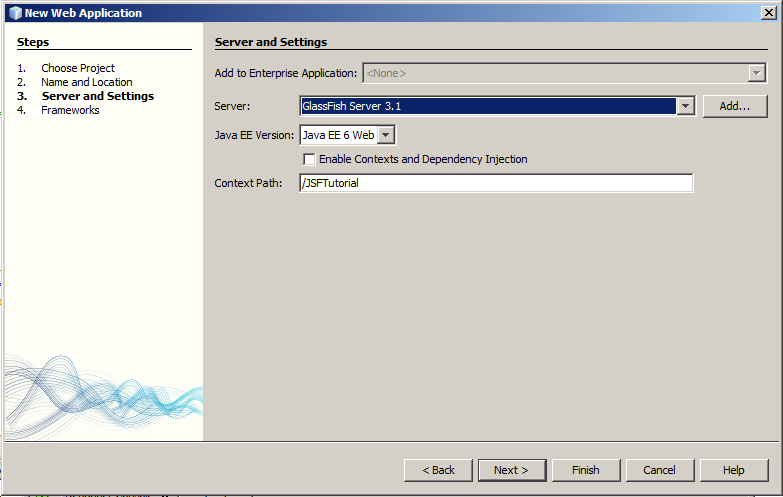
Task: Select the GlassFish Server 3.1 field
Action: [488, 106]
